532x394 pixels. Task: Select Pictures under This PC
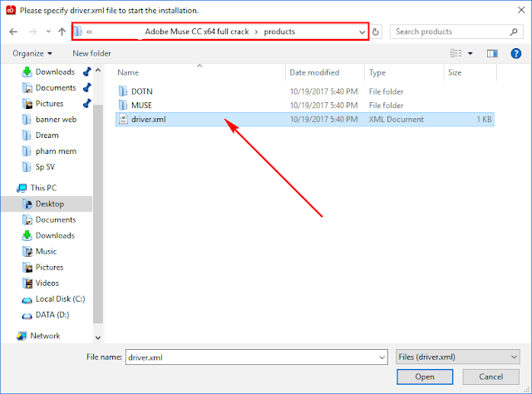[50, 267]
